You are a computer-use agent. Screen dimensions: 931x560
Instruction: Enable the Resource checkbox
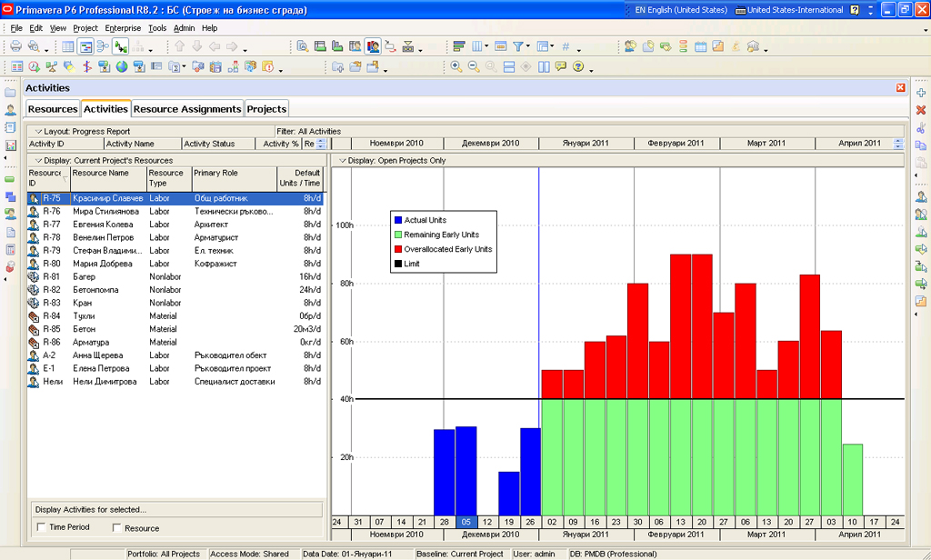116,527
